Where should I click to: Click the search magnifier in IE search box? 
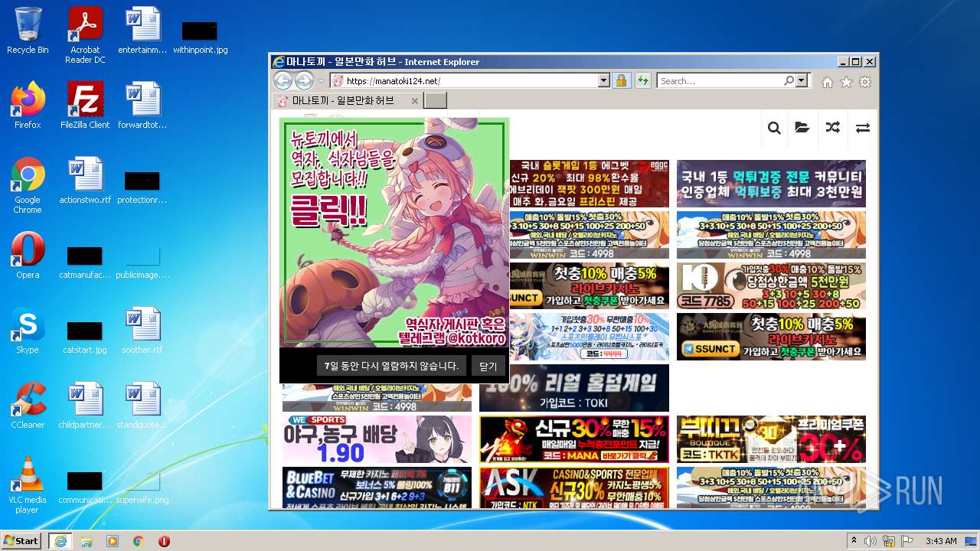tap(789, 80)
